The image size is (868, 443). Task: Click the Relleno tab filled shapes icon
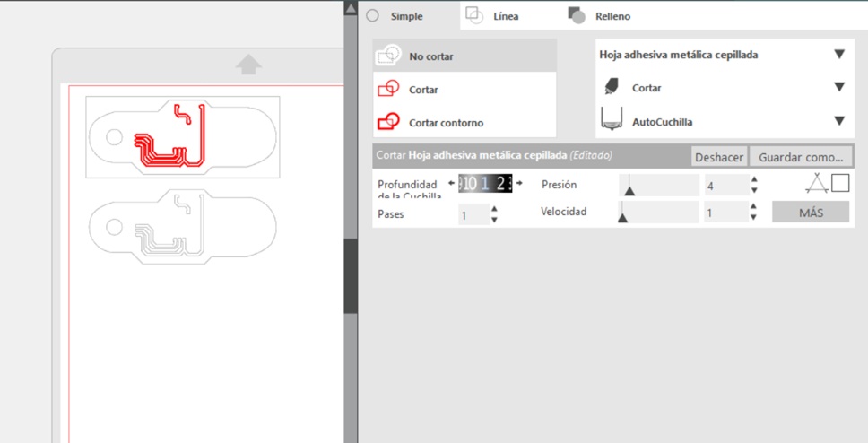coord(577,15)
